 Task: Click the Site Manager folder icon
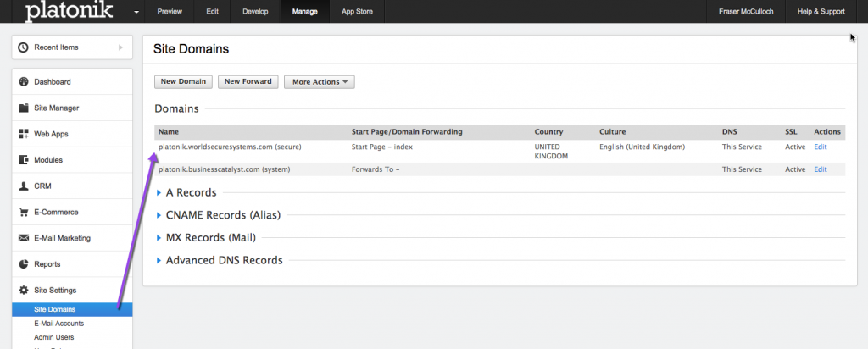point(24,108)
